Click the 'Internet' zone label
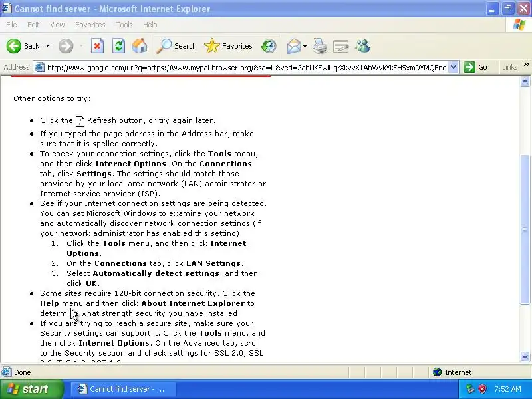 click(458, 372)
